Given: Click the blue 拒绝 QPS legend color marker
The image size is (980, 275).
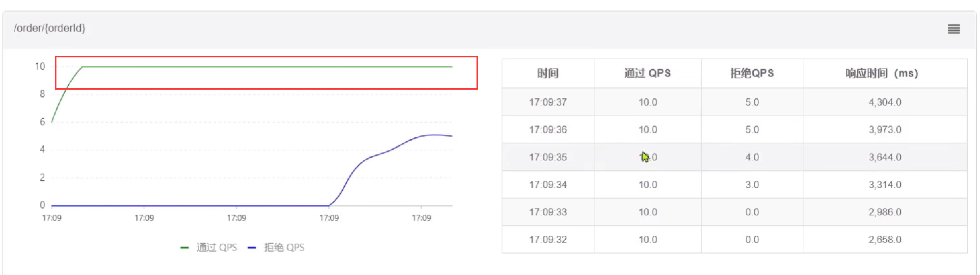Looking at the screenshot, I should click(252, 248).
